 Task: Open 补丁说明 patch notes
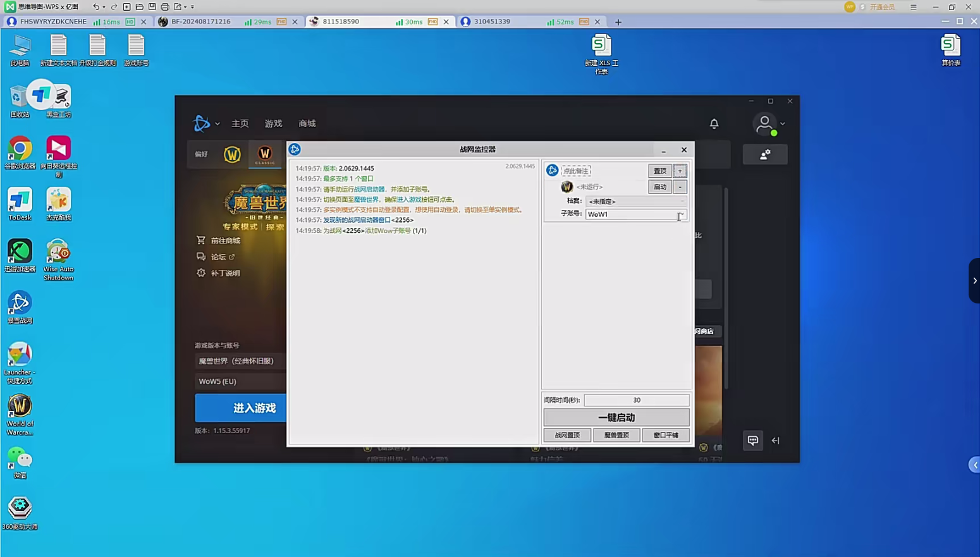[x=218, y=273]
